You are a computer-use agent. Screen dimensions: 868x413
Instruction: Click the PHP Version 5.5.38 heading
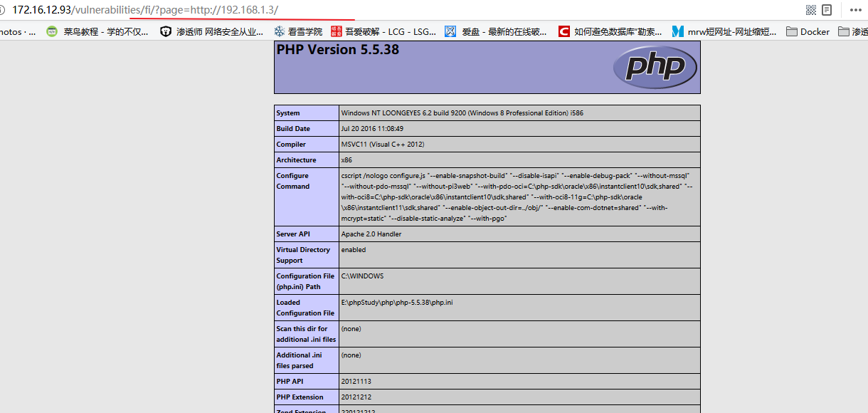337,50
